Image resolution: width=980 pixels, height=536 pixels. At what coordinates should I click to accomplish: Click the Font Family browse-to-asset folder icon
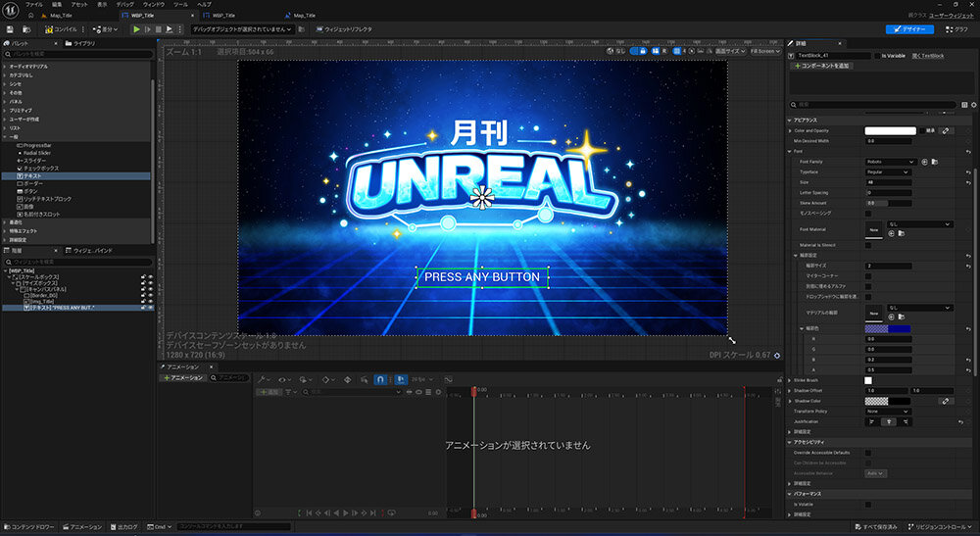point(935,161)
